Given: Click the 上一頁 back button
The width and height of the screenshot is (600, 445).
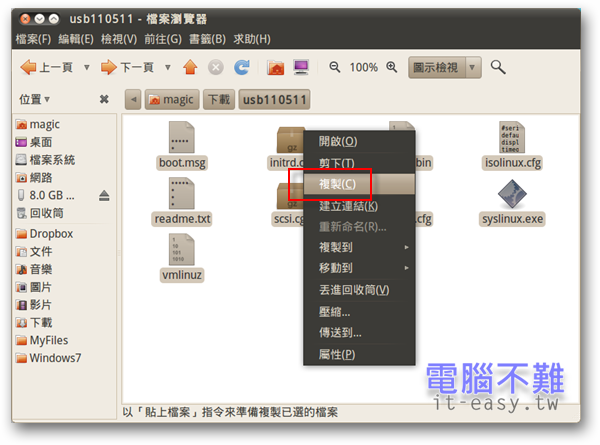Looking at the screenshot, I should click(45, 68).
